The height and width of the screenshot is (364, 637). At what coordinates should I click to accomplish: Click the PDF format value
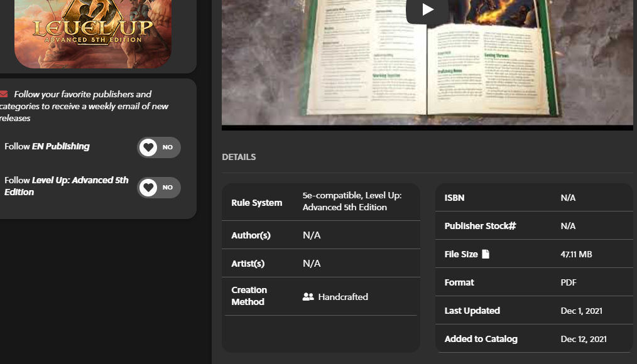(569, 282)
